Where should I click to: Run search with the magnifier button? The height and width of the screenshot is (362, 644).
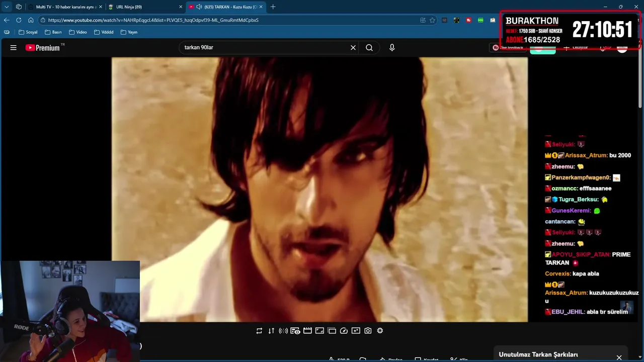pos(369,48)
